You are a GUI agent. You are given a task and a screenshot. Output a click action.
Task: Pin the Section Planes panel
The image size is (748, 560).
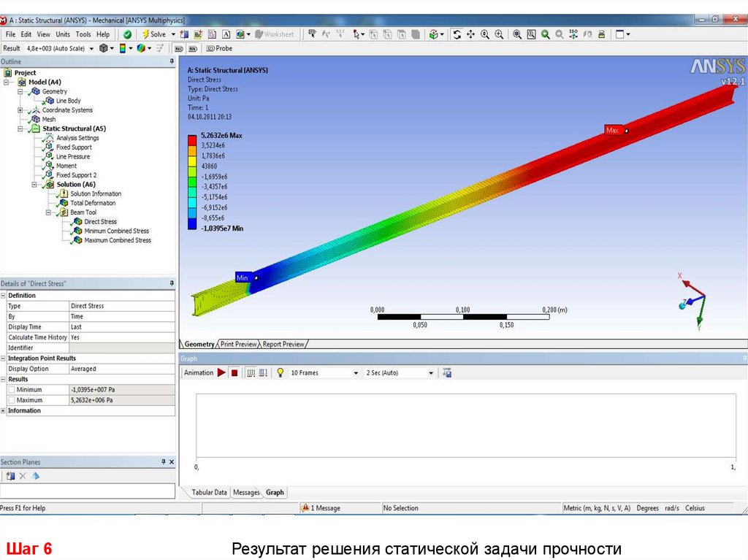pos(163,461)
